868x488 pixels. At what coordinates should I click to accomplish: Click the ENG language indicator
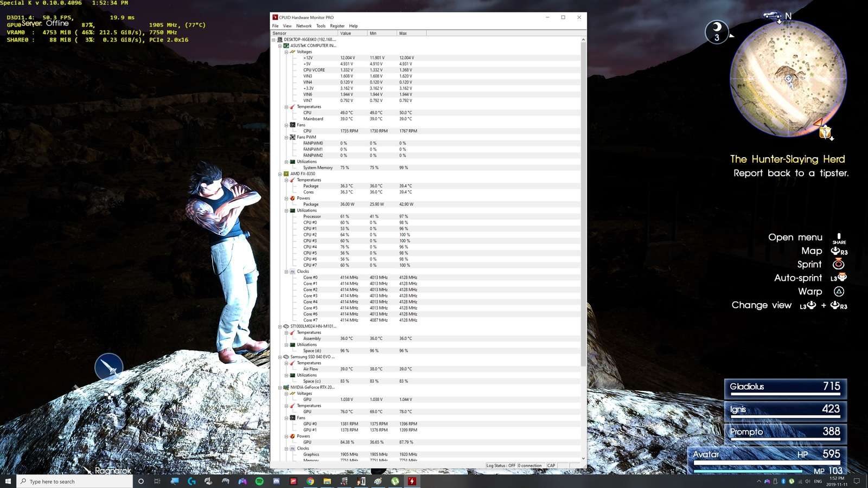pyautogui.click(x=818, y=481)
